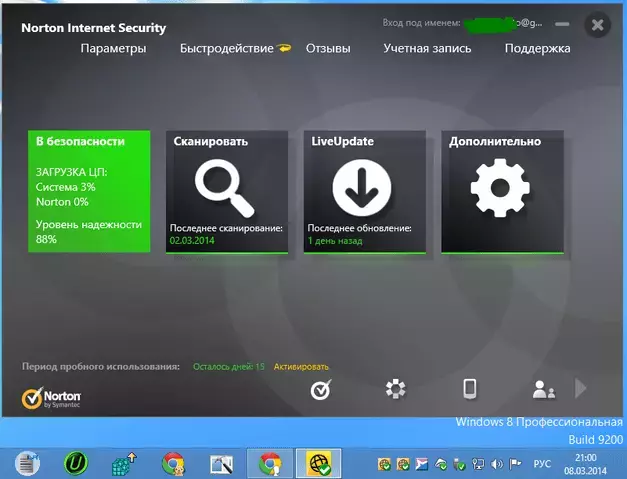
Task: Click the last scan date 02.03.2014
Action: click(192, 241)
